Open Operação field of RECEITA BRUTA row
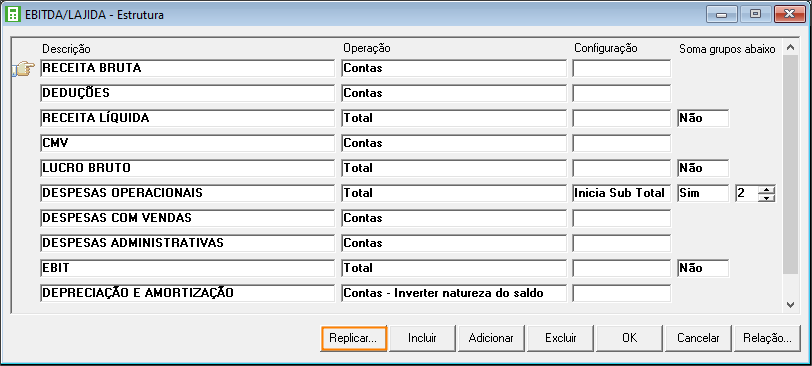 [454, 68]
